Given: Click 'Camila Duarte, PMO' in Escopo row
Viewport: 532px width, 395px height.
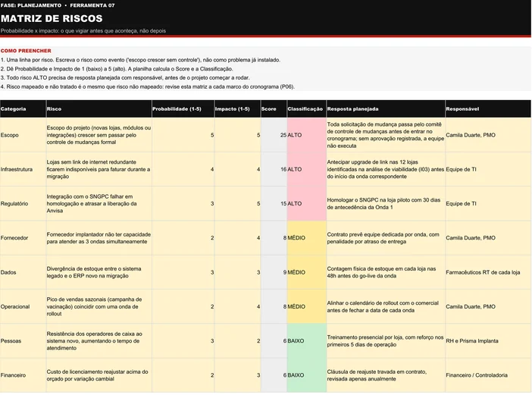Looking at the screenshot, I should pyautogui.click(x=471, y=135).
